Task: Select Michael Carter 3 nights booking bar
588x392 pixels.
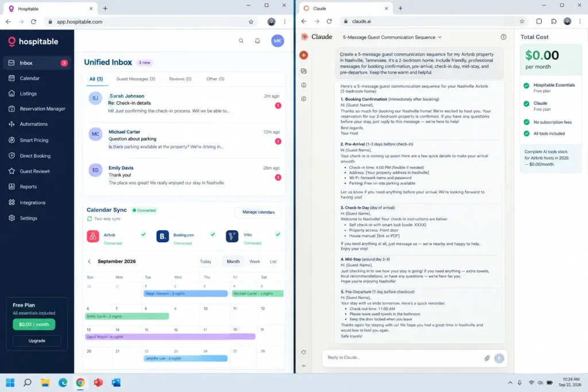Action: (258, 293)
